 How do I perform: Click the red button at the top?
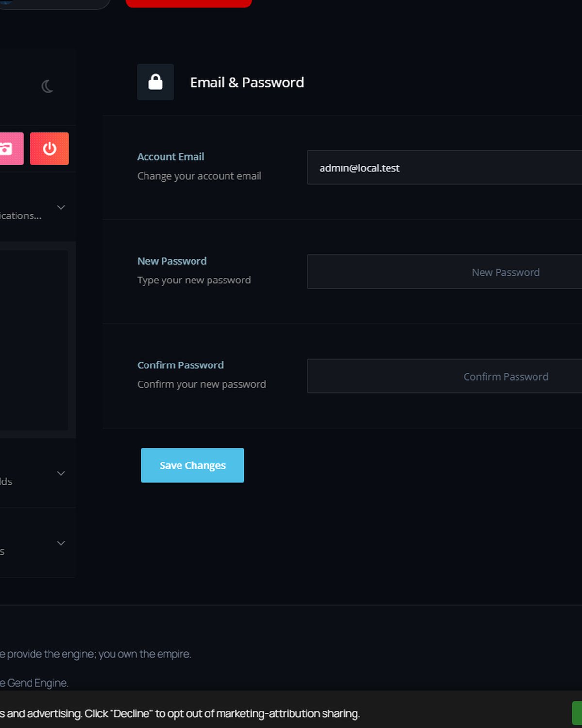click(x=189, y=3)
